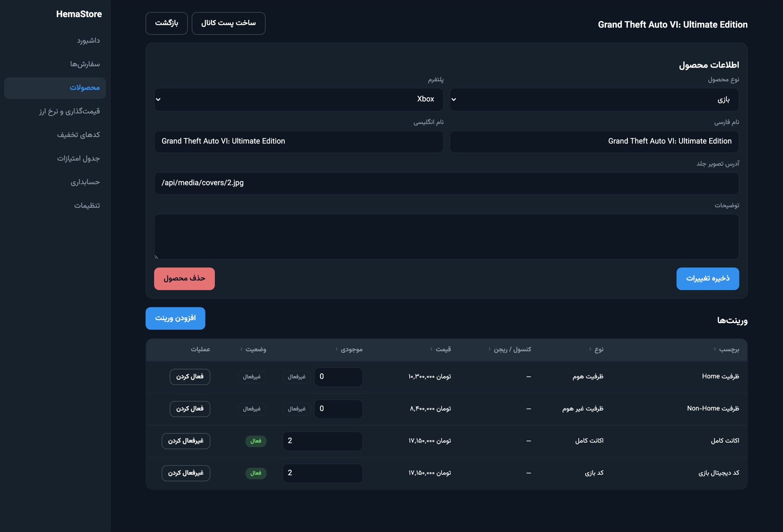Image resolution: width=783 pixels, height=532 pixels.
Task: Open تنظیمات settings in sidebar
Action: point(55,205)
